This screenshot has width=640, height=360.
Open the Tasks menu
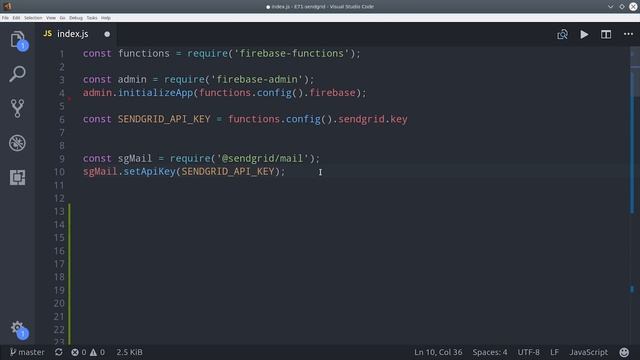[x=92, y=18]
